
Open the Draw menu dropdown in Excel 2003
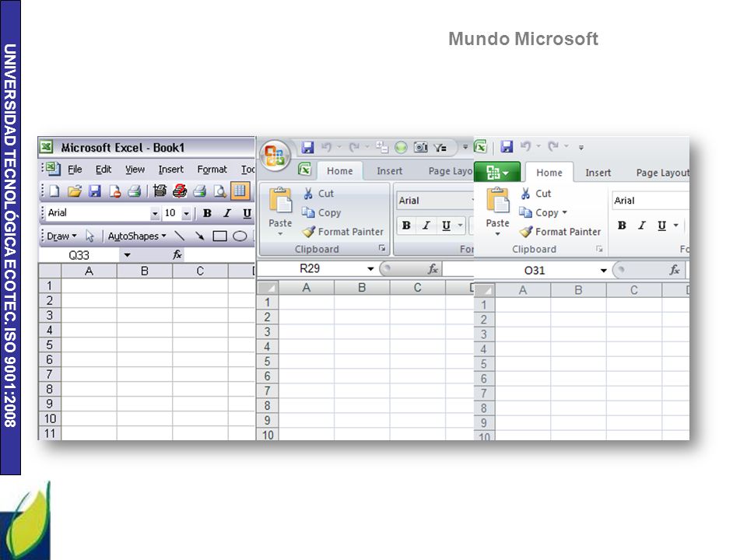coord(61,236)
